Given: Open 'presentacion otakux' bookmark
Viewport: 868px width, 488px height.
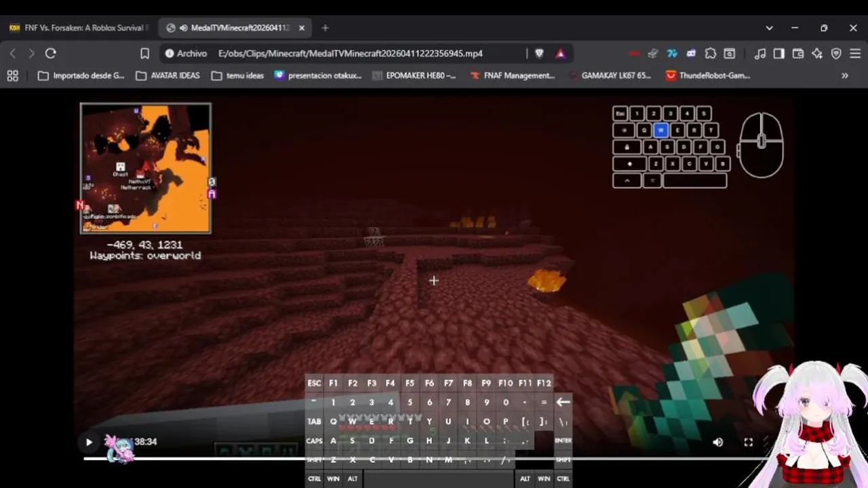Looking at the screenshot, I should click(x=318, y=76).
